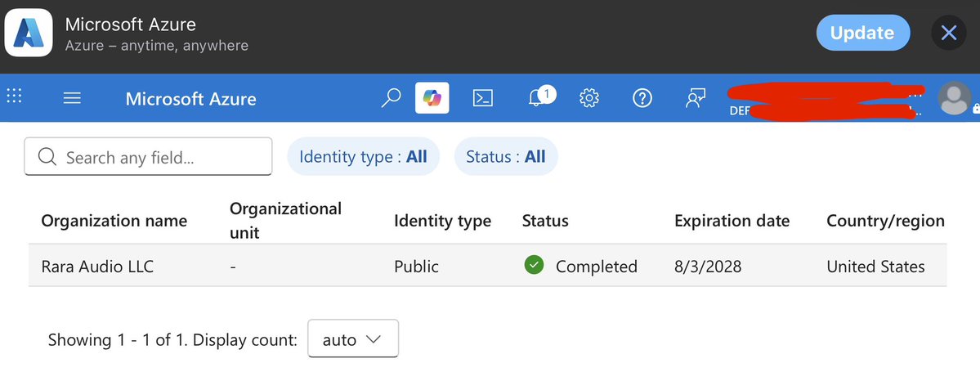Screen dimensions: 980x381
Task: Click 'Azure – anytime, anywhere' banner subtitle
Action: coord(157,46)
